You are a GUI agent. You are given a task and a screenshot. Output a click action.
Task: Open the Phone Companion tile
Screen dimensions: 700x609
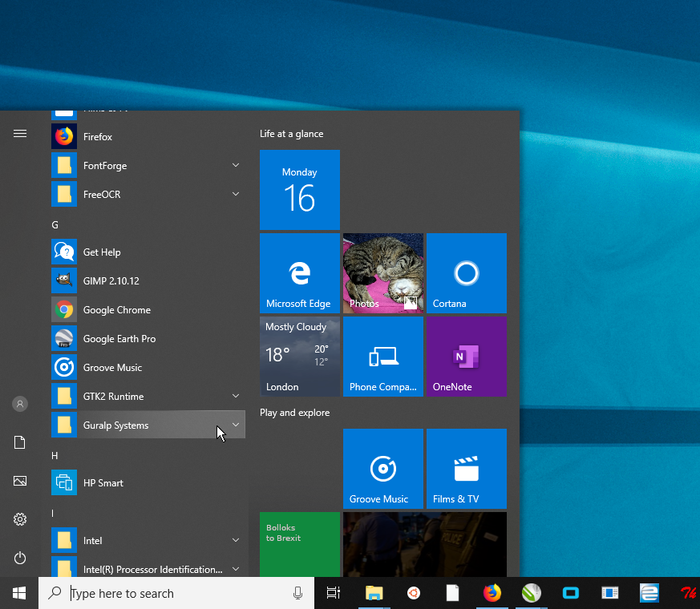(x=383, y=357)
